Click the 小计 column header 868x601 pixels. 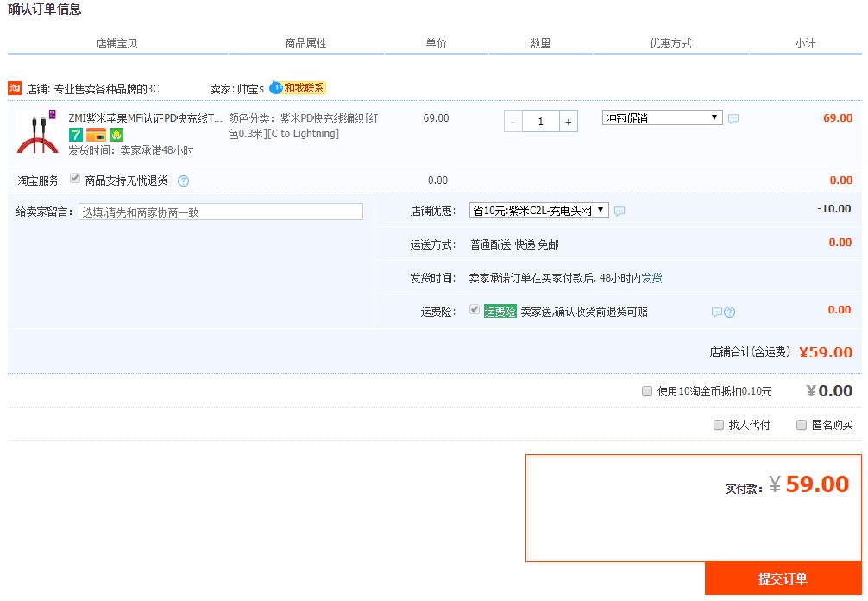tap(805, 43)
